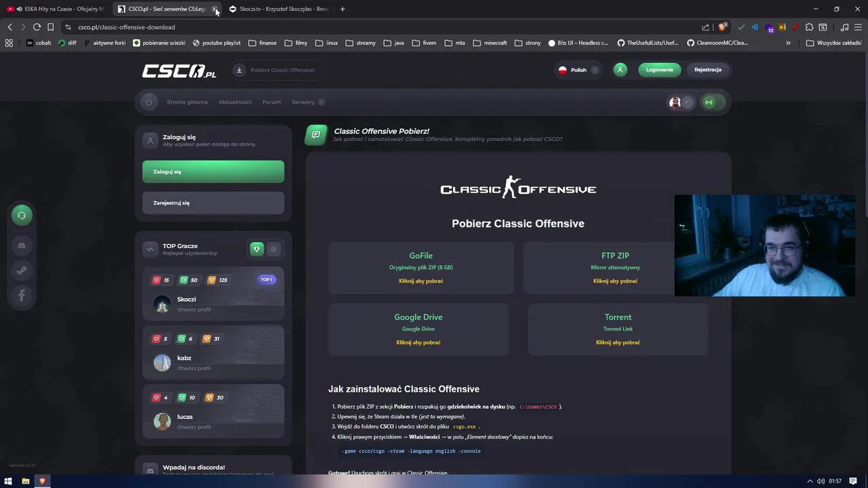868x488 pixels.
Task: Click the green Logowanie button
Action: (x=659, y=69)
